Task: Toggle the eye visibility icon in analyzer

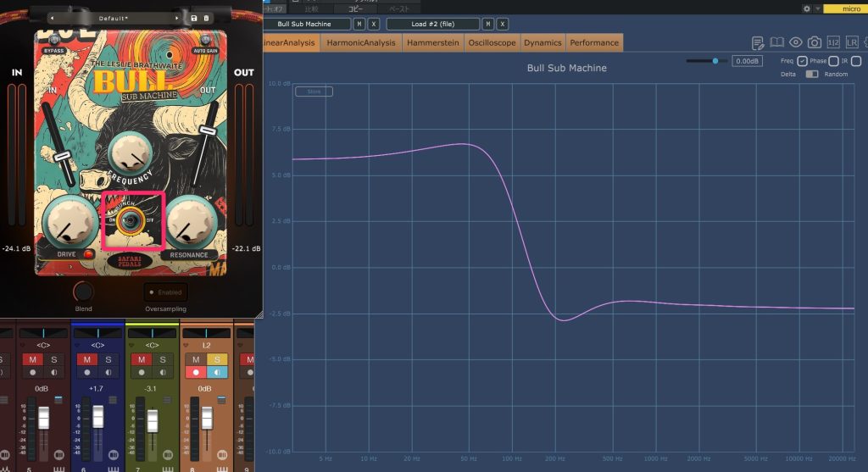Action: (x=796, y=42)
